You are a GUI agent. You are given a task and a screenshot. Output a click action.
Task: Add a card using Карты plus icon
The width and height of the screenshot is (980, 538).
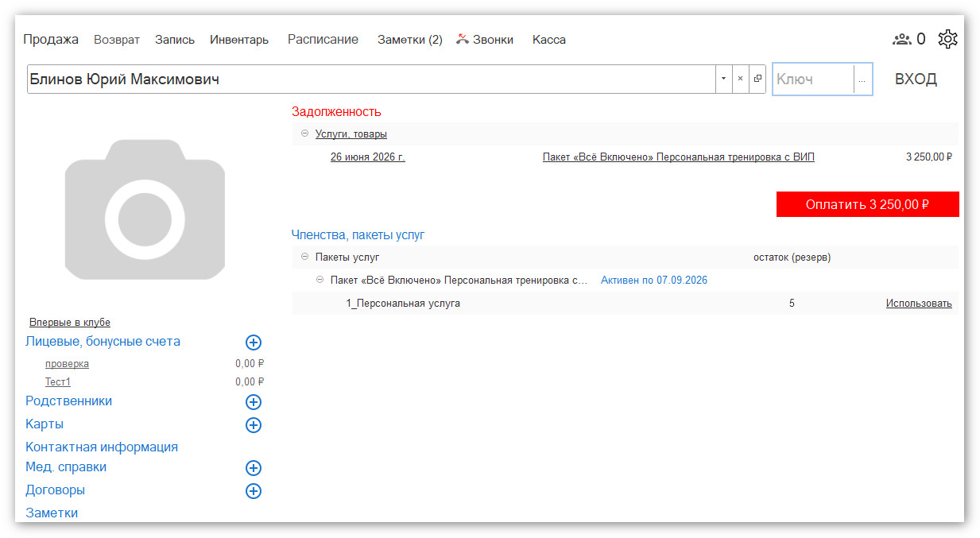(x=254, y=425)
